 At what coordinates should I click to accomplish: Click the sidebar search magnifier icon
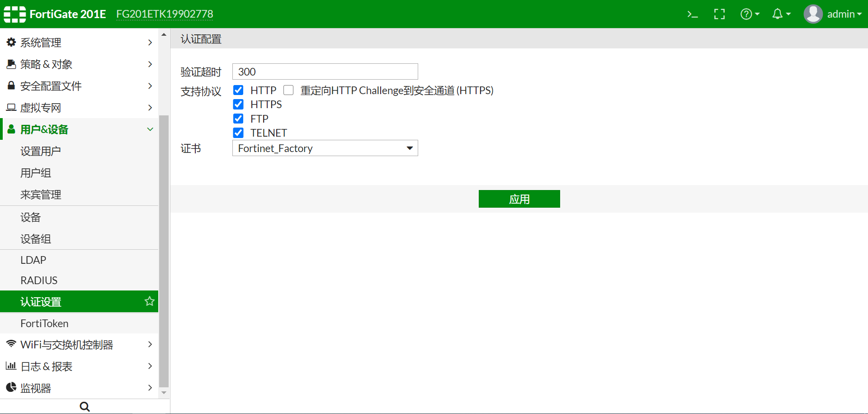tap(85, 407)
